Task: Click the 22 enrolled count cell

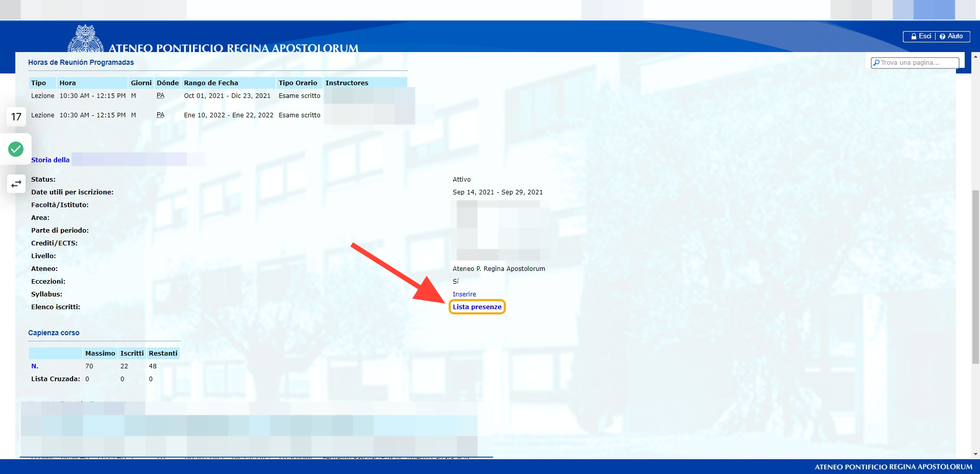Action: 124,366
